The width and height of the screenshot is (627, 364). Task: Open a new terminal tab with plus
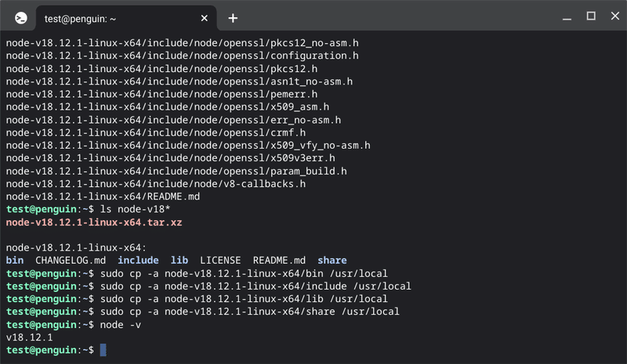[233, 18]
